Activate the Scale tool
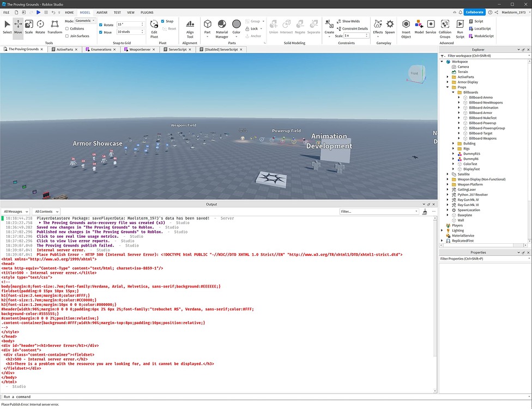The image size is (532, 409). [29, 27]
